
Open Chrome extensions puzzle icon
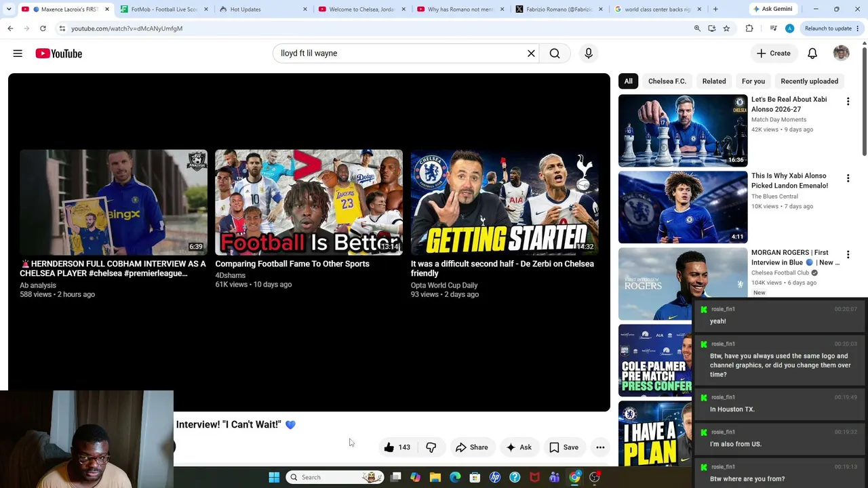coord(749,28)
